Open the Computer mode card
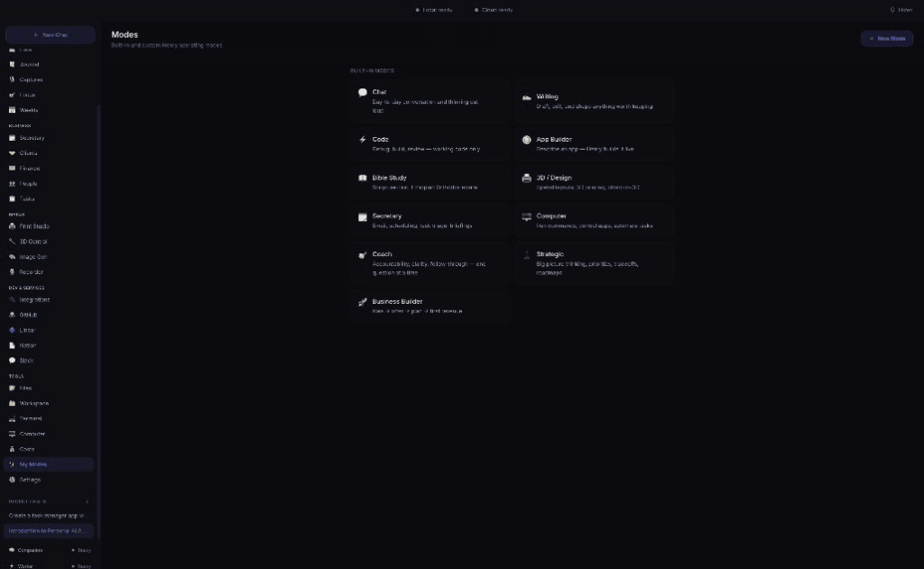 pos(594,220)
